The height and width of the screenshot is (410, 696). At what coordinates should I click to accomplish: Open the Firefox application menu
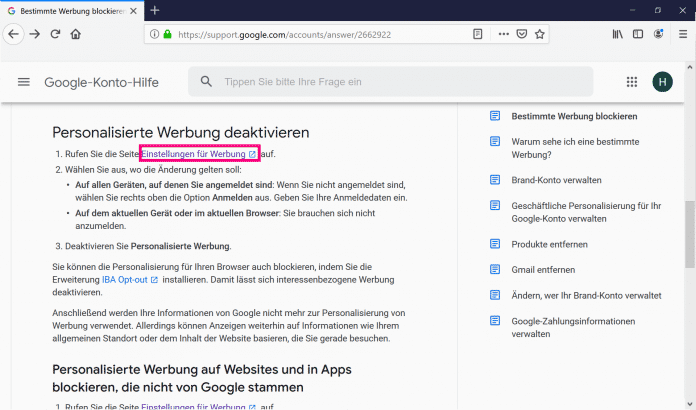(681, 33)
